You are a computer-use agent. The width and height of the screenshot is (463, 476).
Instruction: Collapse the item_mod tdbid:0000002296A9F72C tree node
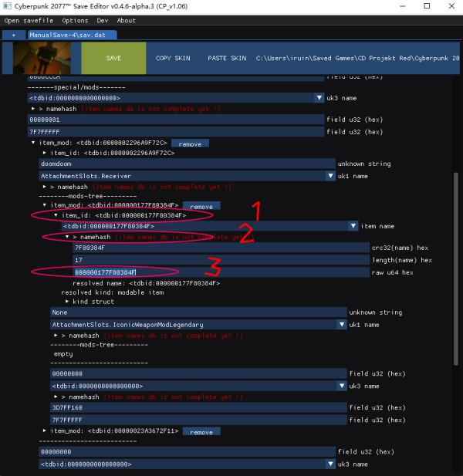coord(33,143)
